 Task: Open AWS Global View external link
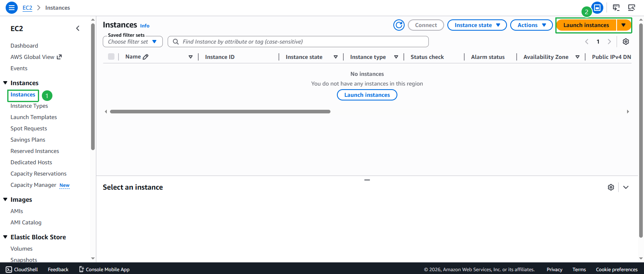pyautogui.click(x=36, y=57)
